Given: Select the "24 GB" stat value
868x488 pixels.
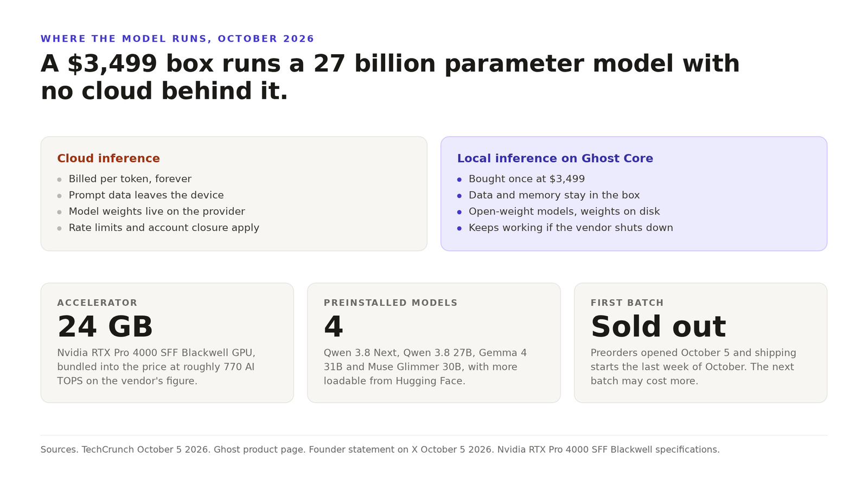Looking at the screenshot, I should pos(105,327).
